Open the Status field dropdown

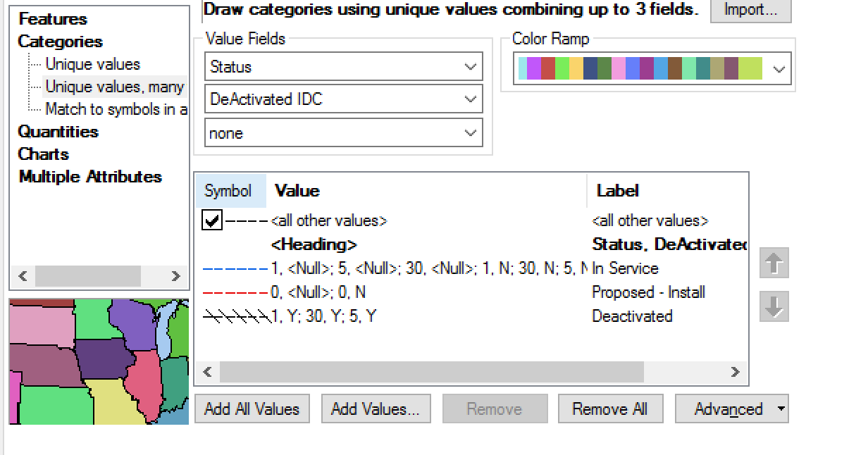471,66
